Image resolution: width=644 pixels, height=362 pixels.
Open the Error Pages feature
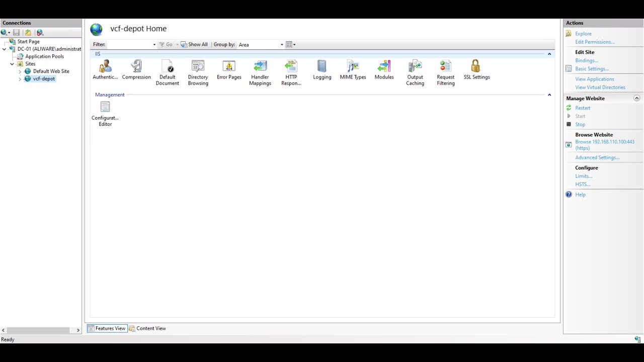[229, 70]
